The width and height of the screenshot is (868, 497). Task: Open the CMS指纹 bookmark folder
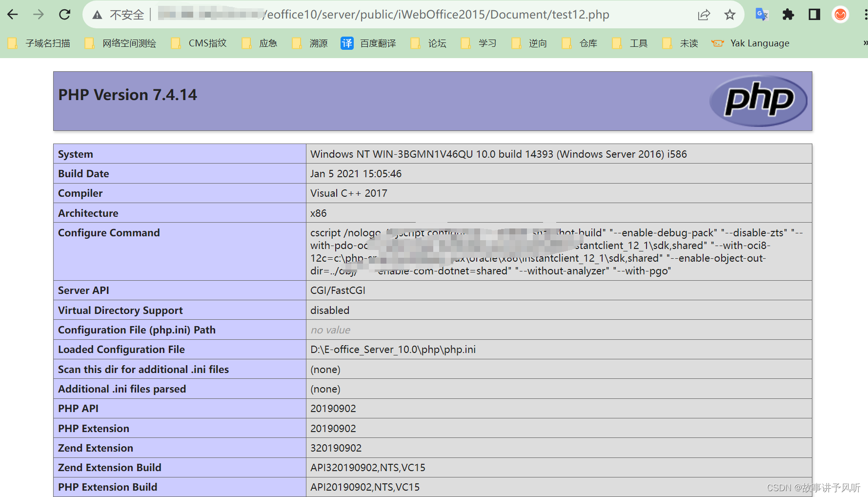tap(199, 43)
